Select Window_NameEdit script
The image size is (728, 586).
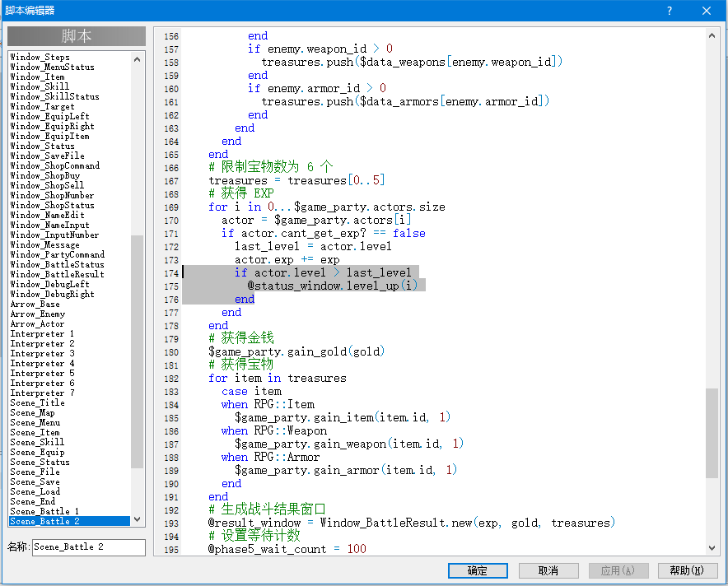pyautogui.click(x=48, y=215)
